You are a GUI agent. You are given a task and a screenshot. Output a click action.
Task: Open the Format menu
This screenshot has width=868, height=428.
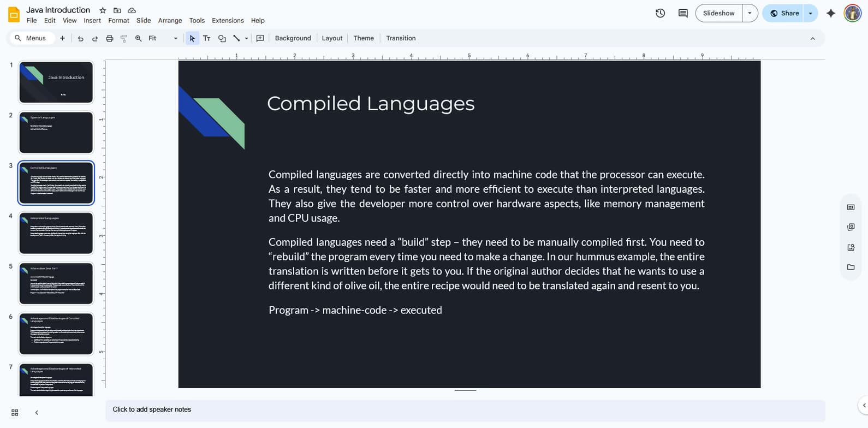pyautogui.click(x=118, y=20)
